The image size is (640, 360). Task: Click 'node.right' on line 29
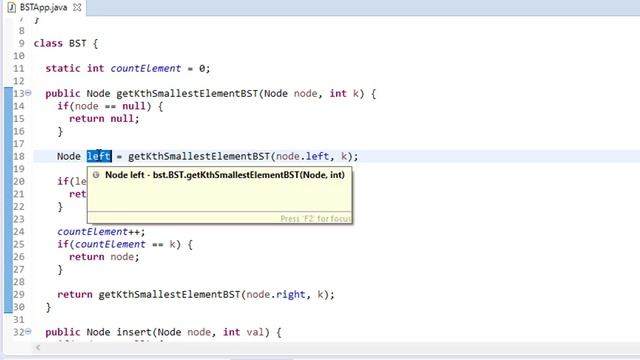click(276, 294)
